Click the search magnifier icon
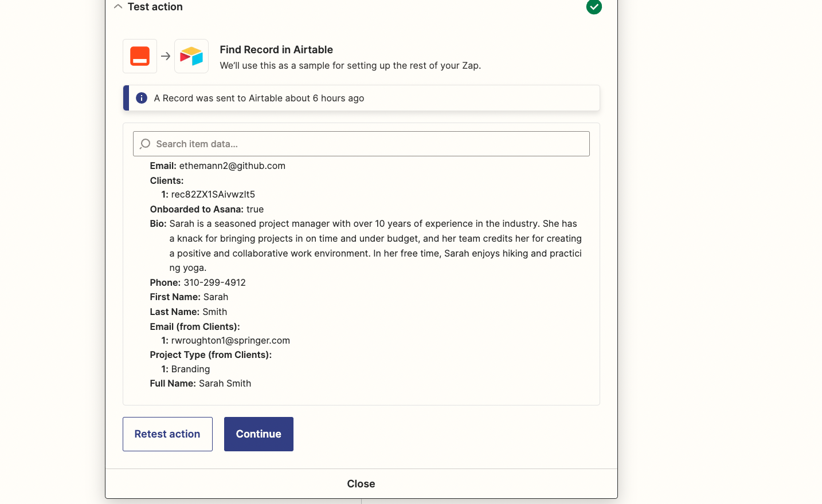Image resolution: width=822 pixels, height=504 pixels. [145, 144]
